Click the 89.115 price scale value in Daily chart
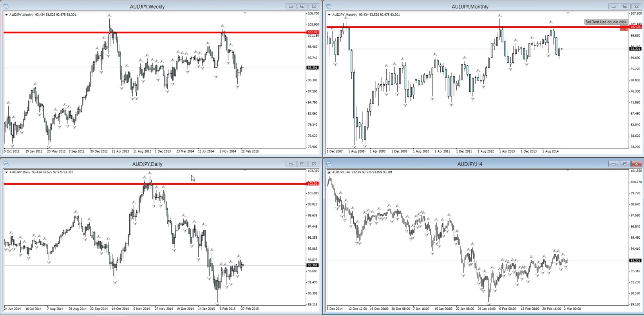This screenshot has height=316, width=644. (313, 305)
